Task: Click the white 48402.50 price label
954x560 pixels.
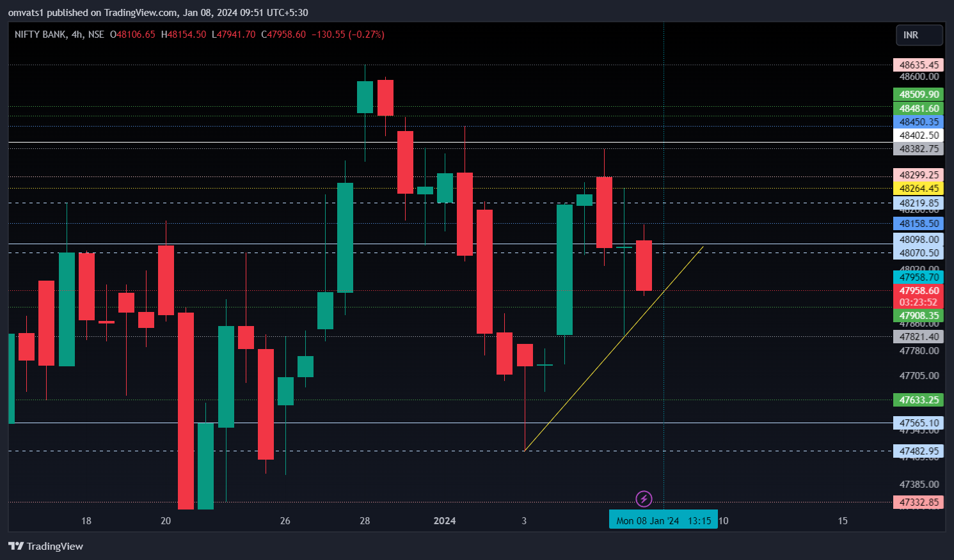Action: click(x=918, y=136)
